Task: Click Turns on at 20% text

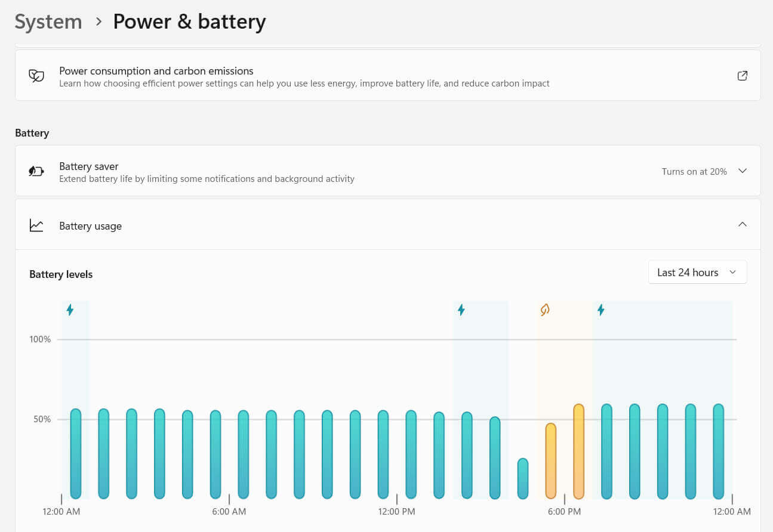Action: pyautogui.click(x=694, y=171)
